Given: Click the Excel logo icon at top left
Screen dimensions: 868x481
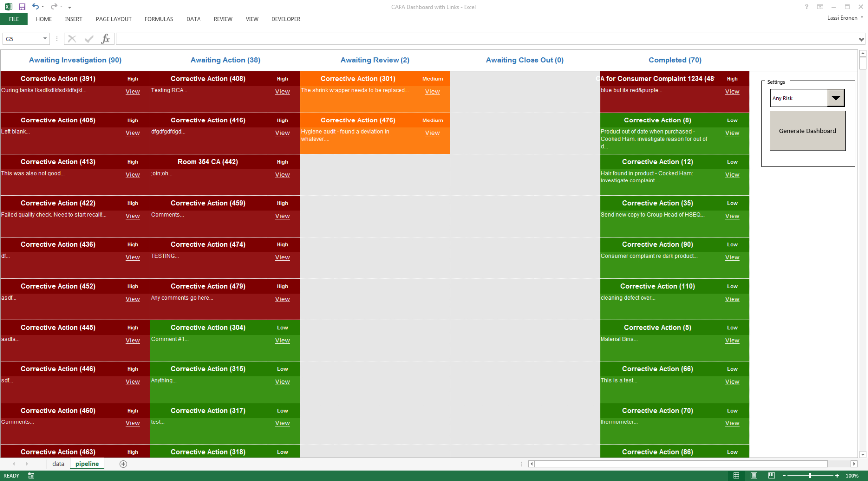Looking at the screenshot, I should pos(8,7).
